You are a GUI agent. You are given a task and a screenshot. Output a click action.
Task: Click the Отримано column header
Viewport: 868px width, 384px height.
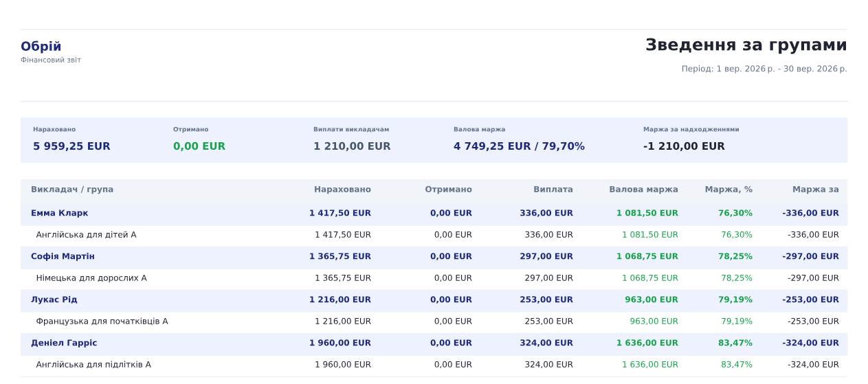point(448,190)
